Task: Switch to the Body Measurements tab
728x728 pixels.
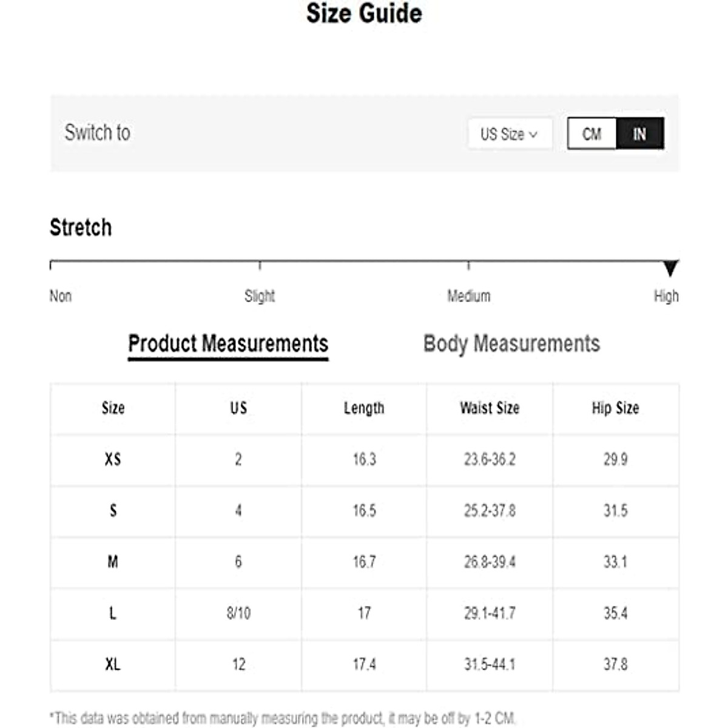Action: tap(511, 343)
